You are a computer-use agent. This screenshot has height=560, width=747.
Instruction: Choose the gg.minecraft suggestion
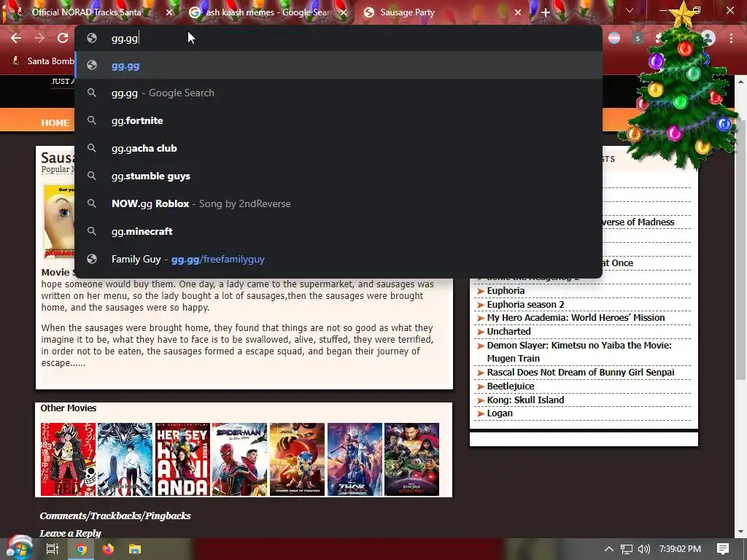338,231
